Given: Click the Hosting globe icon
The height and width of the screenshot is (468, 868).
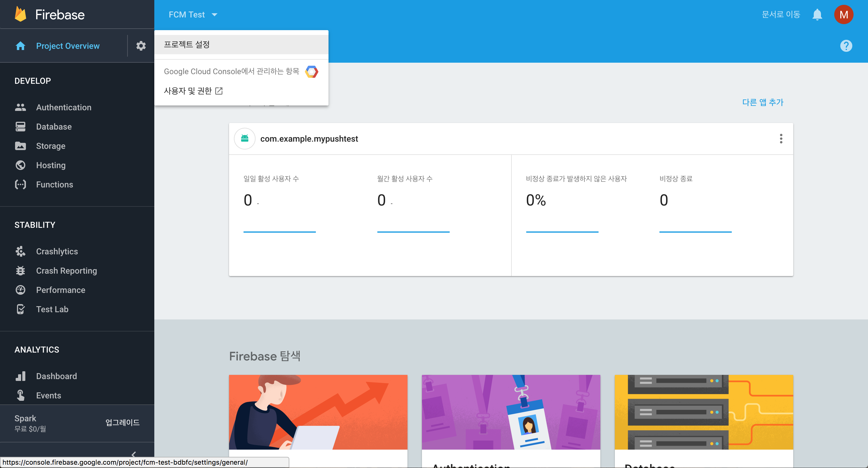Looking at the screenshot, I should coord(20,165).
